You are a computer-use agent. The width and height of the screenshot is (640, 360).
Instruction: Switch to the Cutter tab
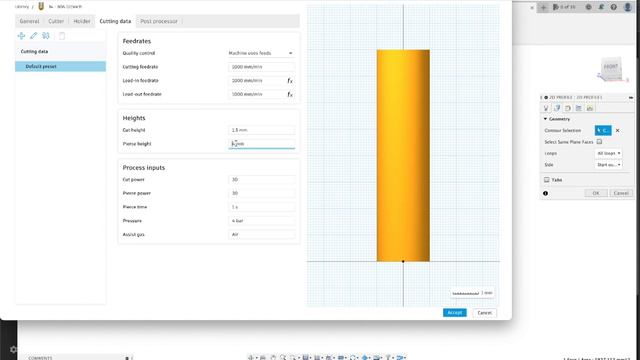click(56, 21)
